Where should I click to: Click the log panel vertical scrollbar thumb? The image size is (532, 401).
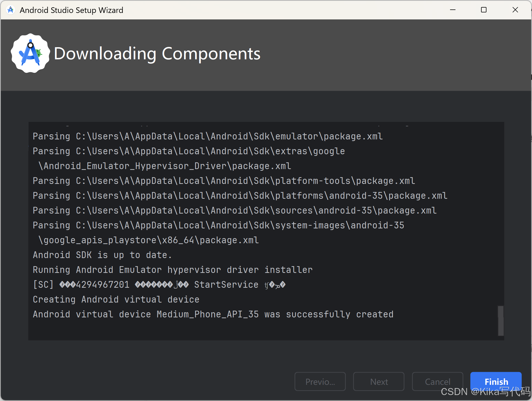[x=501, y=321]
